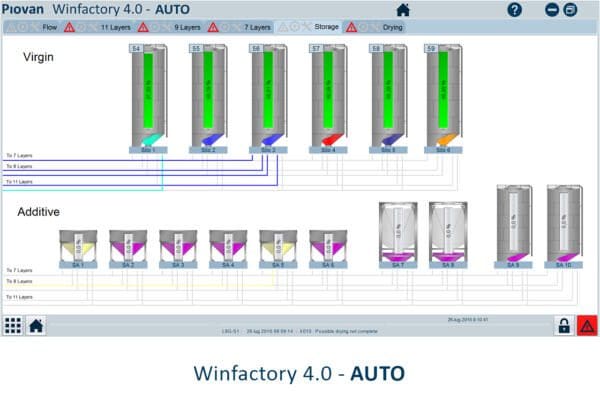Open the grid menu icon at bottom left
The width and height of the screenshot is (600, 416).
click(x=13, y=326)
